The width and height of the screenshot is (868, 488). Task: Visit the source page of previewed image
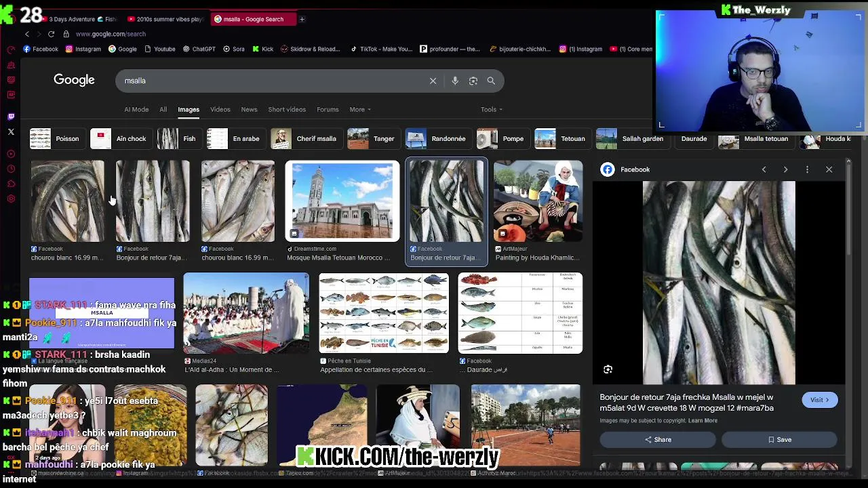[819, 400]
